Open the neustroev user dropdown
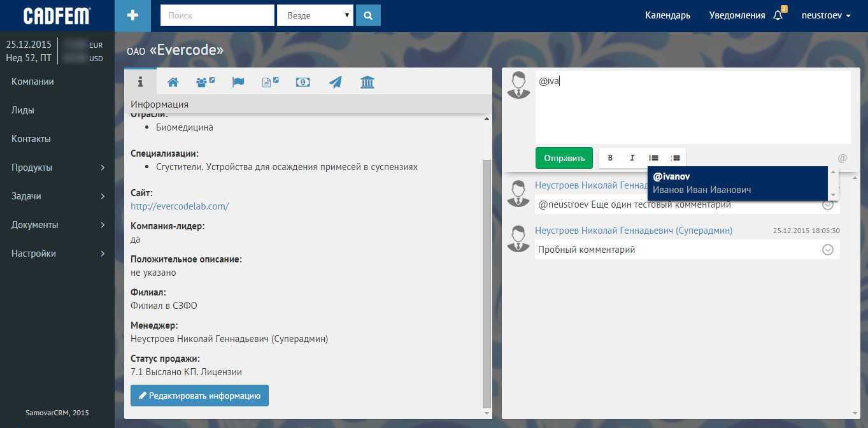This screenshot has height=428, width=868. 825,15
